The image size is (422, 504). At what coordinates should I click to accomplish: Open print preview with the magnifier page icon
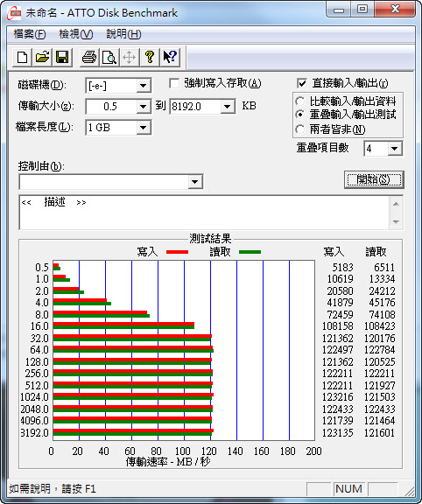click(x=109, y=58)
